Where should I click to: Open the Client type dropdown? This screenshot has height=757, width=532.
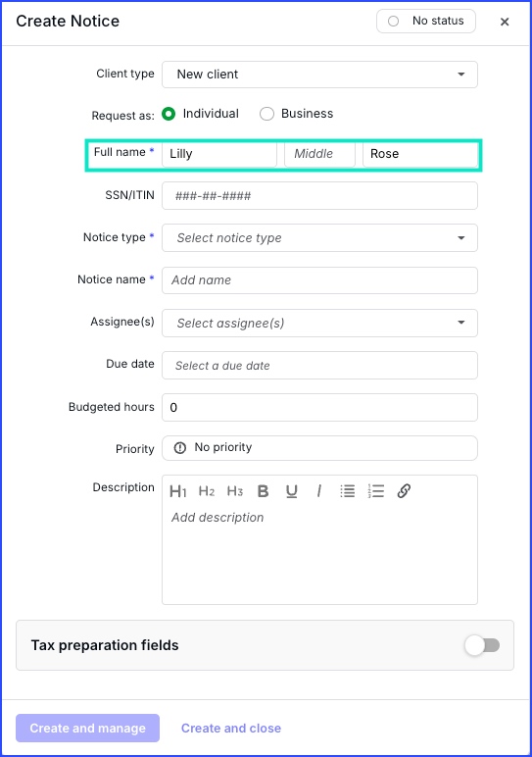[319, 75]
